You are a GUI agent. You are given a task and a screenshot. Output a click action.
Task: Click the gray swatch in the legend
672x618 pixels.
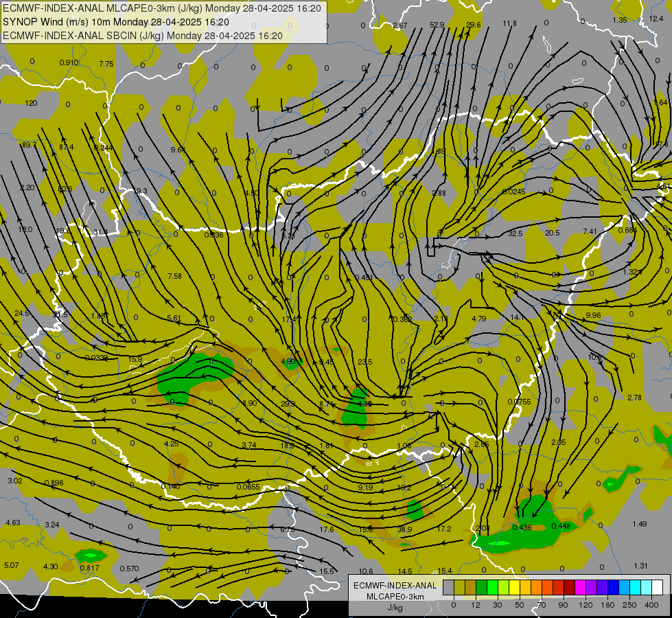[x=448, y=588]
